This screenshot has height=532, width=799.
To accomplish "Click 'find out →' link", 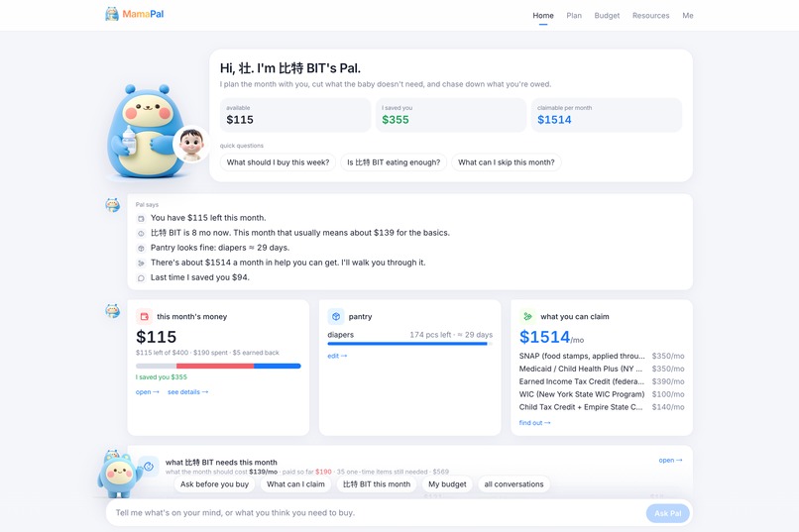I will pyautogui.click(x=534, y=423).
